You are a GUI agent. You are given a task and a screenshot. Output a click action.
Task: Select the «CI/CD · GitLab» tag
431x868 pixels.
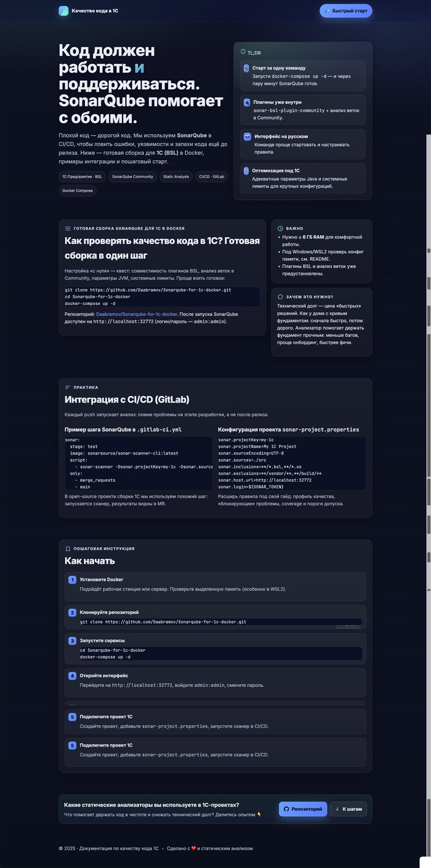coord(211,176)
